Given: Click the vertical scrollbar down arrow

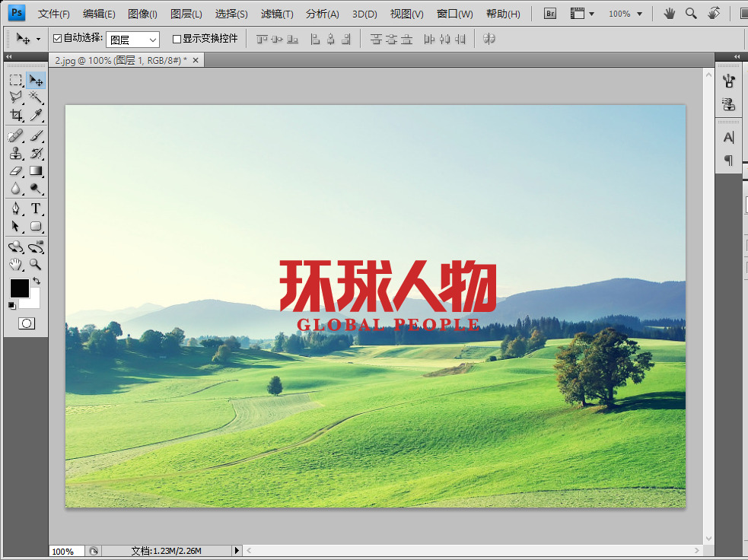Looking at the screenshot, I should [x=708, y=538].
